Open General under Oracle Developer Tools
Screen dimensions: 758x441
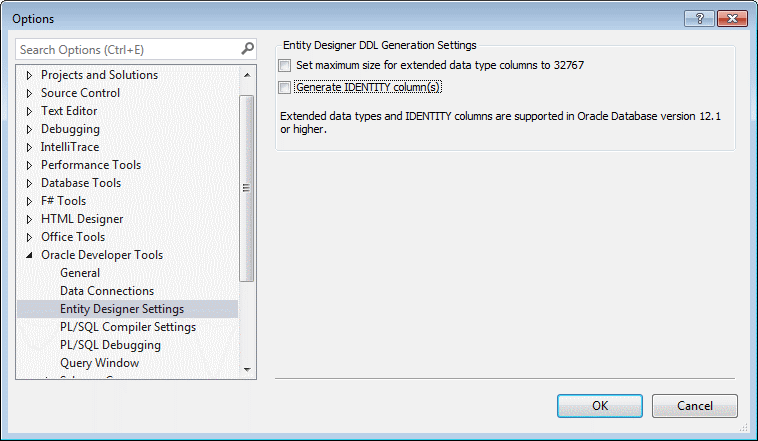[80, 273]
